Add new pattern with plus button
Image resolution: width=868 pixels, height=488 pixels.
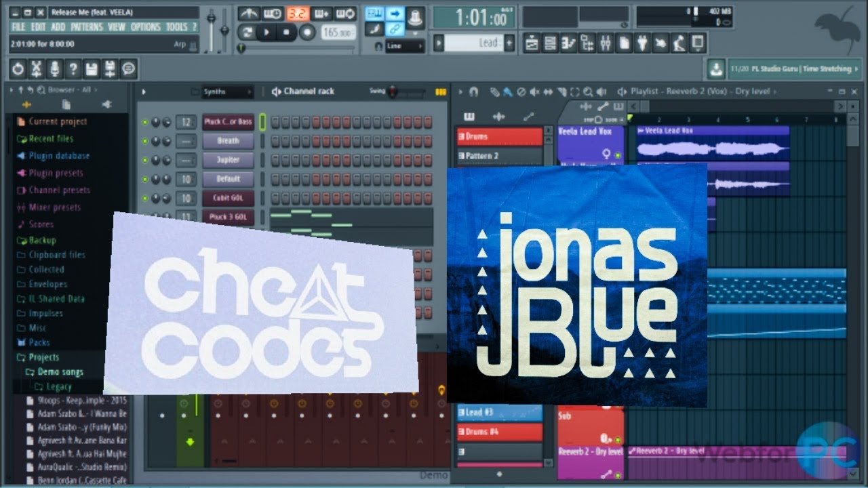point(509,43)
